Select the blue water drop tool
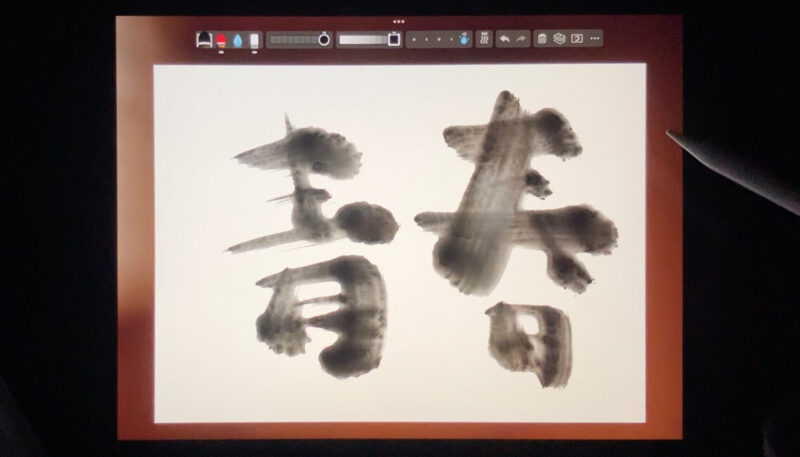The height and width of the screenshot is (457, 800). point(238,40)
